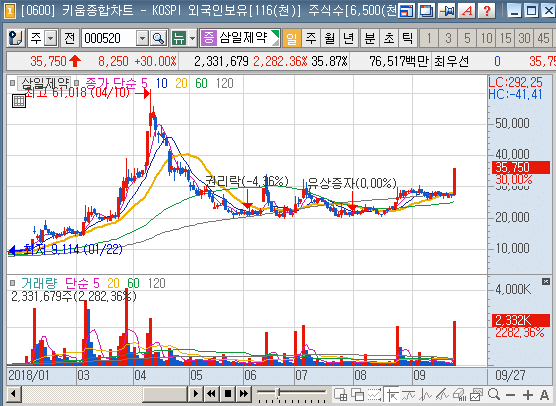Choose the 1 interval button
556x406 pixels.
(429, 38)
